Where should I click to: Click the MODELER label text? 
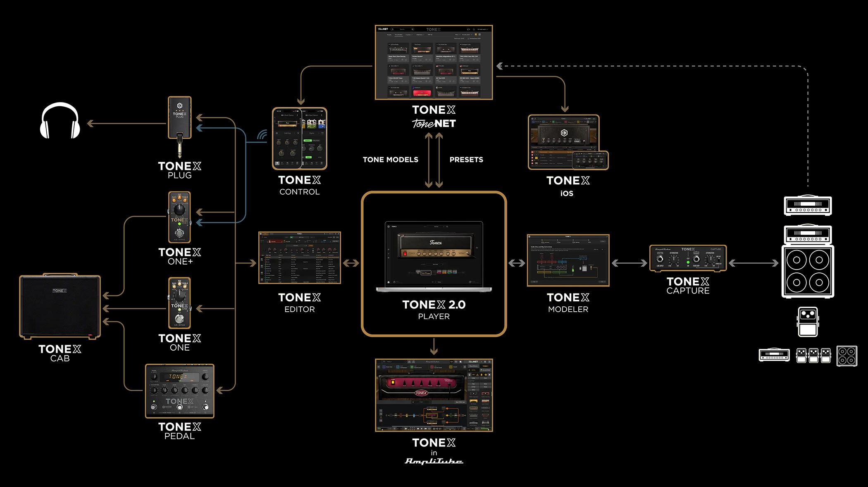(568, 309)
